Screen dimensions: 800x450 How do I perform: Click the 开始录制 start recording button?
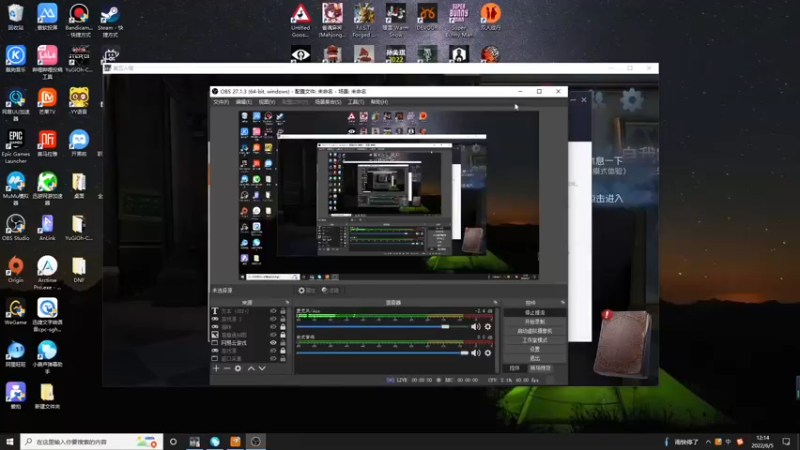pos(535,321)
